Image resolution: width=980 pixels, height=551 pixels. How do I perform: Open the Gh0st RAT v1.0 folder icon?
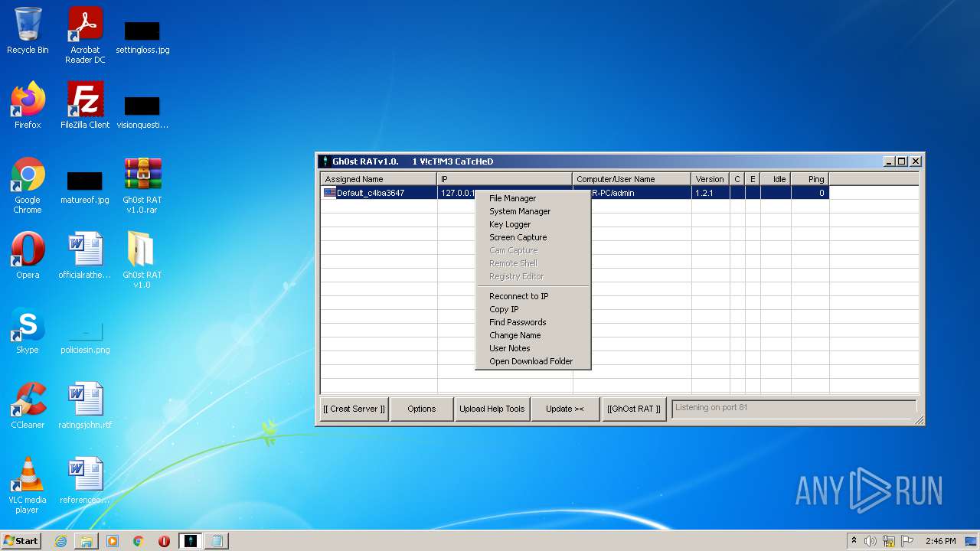click(142, 260)
